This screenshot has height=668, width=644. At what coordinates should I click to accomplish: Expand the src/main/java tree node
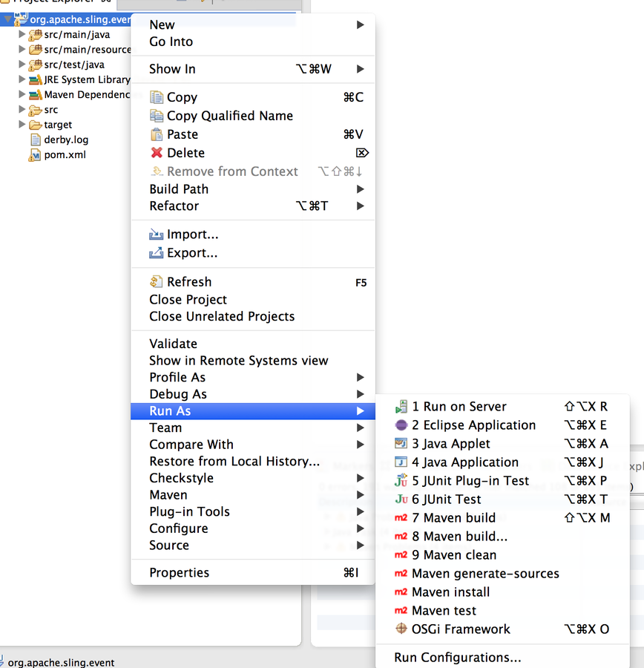pos(22,34)
